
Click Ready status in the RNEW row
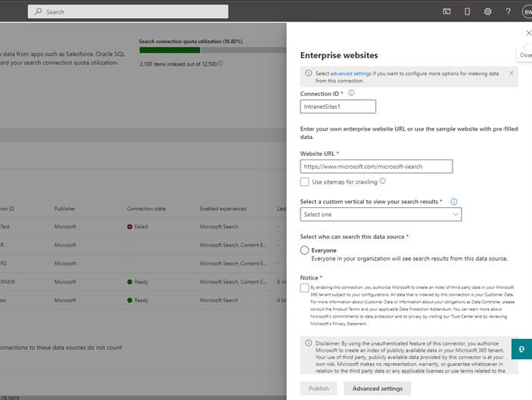point(138,282)
